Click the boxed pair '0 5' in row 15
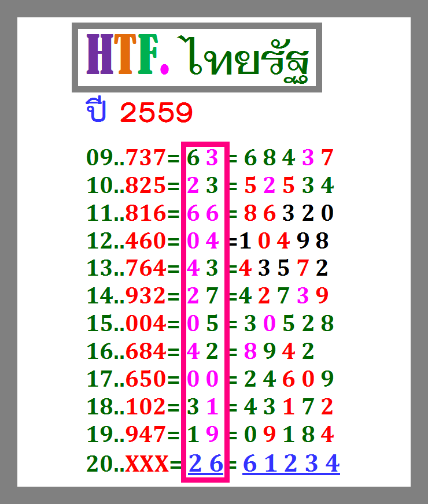Screen dimensions: 428x504 pos(202,323)
